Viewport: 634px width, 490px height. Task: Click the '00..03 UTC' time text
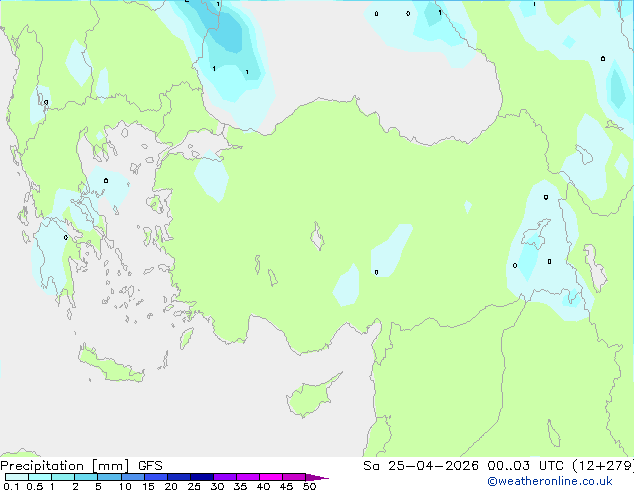click(525, 466)
